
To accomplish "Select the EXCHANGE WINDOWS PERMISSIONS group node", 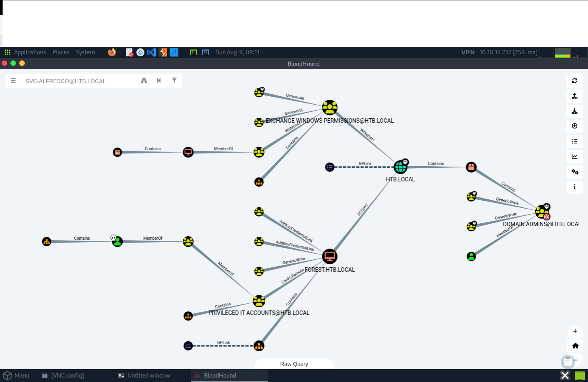I will click(330, 108).
